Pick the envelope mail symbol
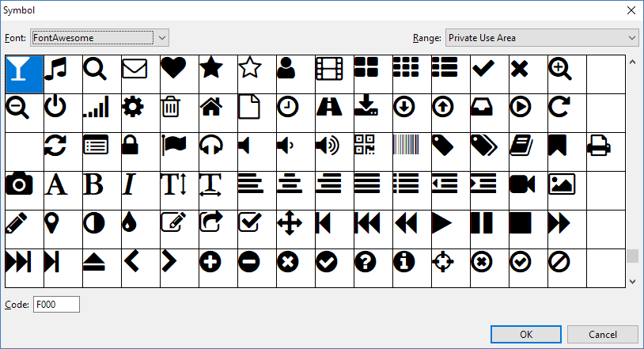 click(x=141, y=74)
